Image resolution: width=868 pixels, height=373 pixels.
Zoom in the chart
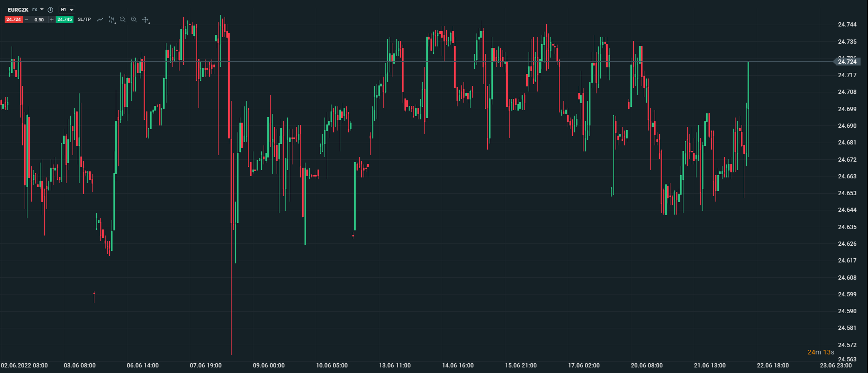134,20
